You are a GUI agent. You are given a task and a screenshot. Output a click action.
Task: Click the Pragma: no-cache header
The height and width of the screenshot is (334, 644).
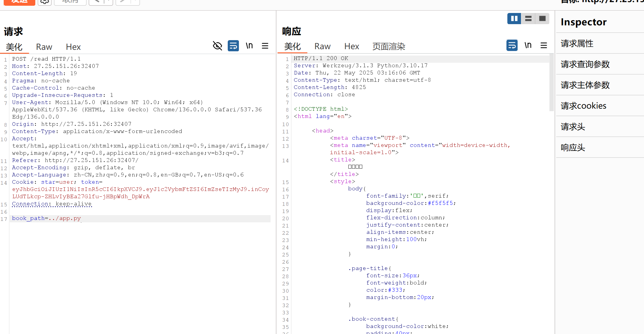(x=41, y=81)
